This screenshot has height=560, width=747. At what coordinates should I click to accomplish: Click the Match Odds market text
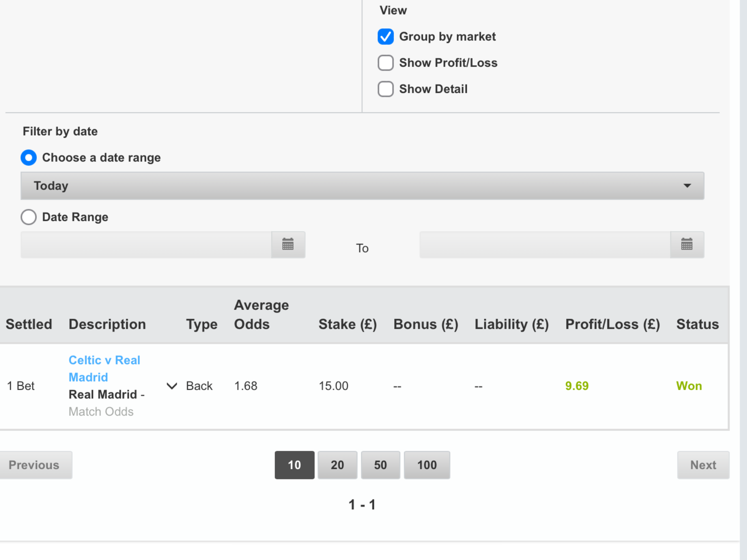(x=101, y=412)
